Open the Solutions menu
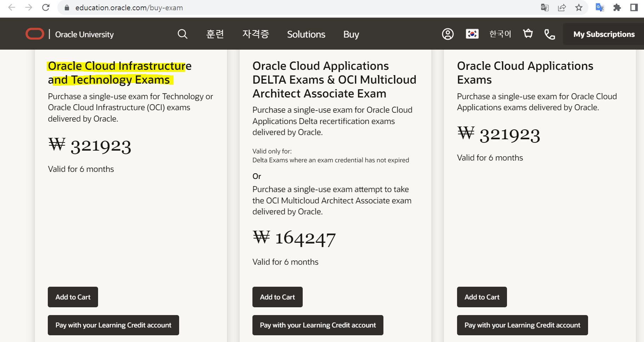 coord(306,34)
